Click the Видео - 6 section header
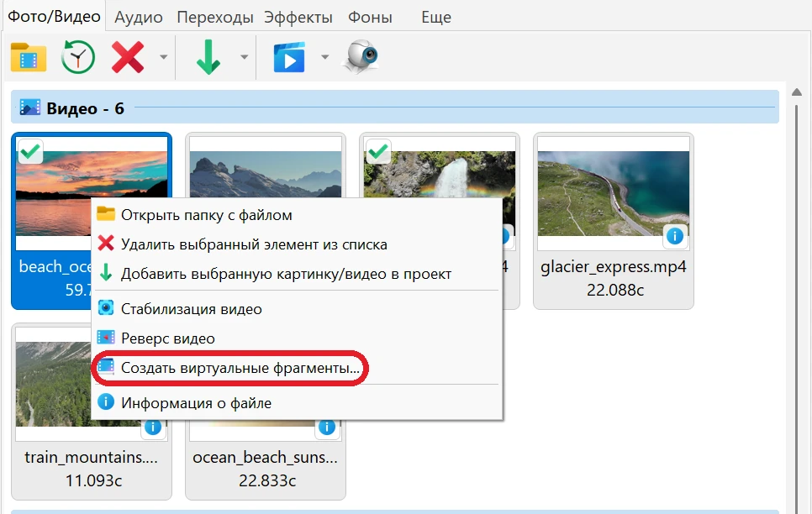 (x=394, y=108)
